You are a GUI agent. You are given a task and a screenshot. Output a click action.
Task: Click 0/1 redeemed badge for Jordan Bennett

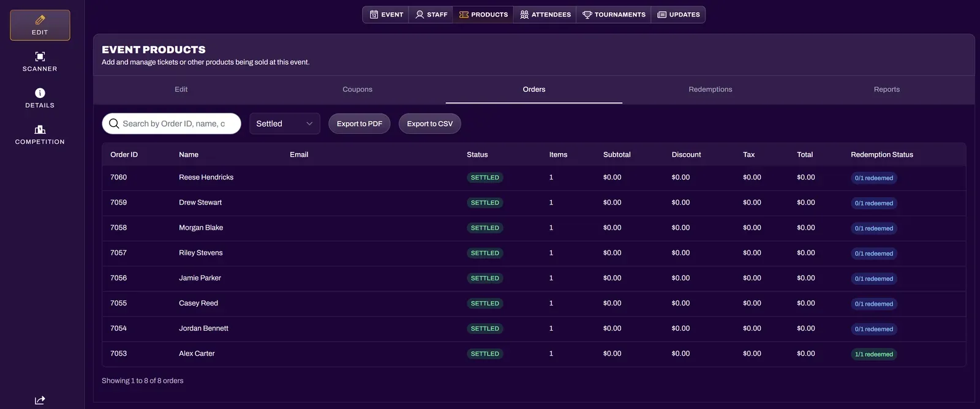click(874, 329)
